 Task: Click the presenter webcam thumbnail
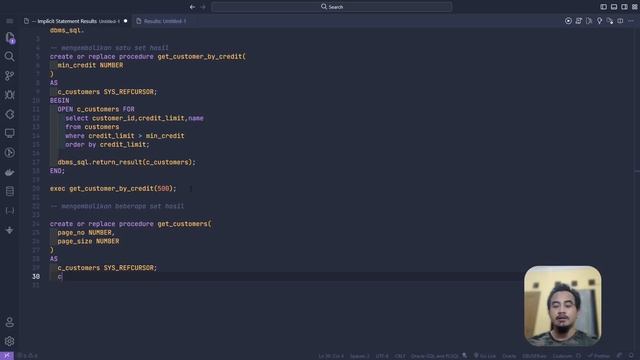tap(563, 306)
